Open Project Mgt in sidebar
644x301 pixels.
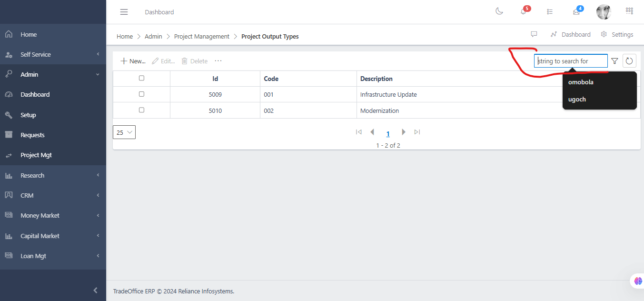(36, 155)
